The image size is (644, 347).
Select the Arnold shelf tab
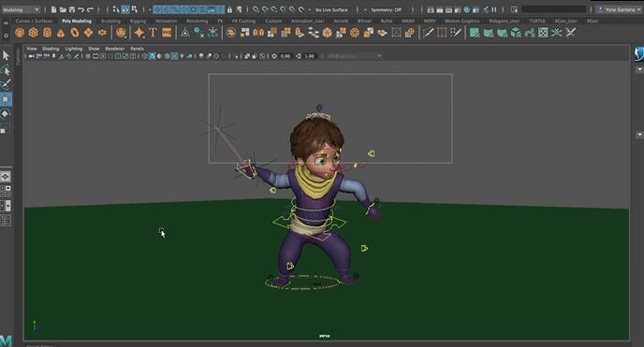[x=341, y=21]
